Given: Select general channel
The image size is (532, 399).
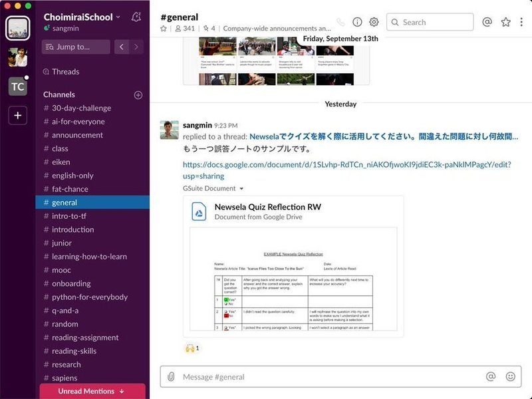Looking at the screenshot, I should pyautogui.click(x=92, y=203).
